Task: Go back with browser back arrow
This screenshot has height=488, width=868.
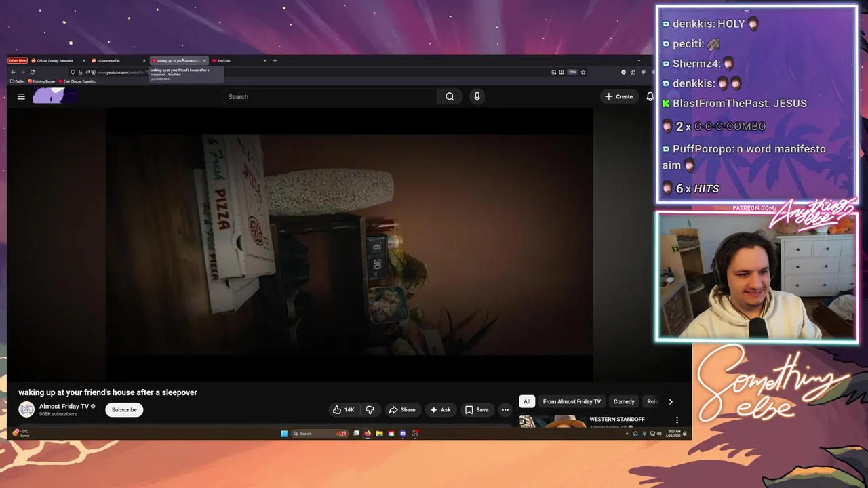Action: (x=13, y=72)
